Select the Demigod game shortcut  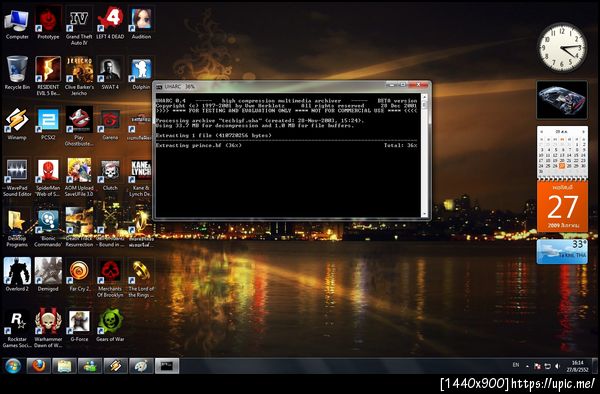(x=48, y=275)
